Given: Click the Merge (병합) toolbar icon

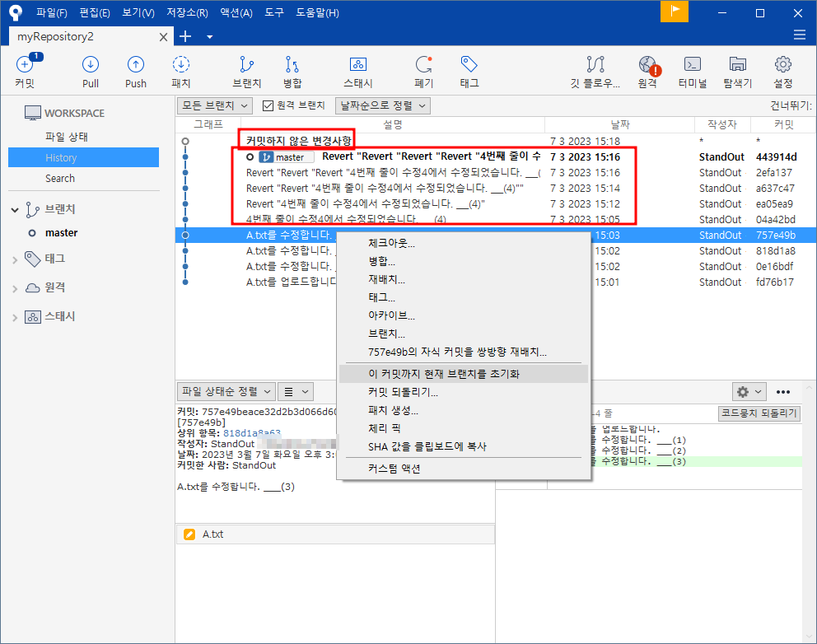Looking at the screenshot, I should (x=292, y=72).
